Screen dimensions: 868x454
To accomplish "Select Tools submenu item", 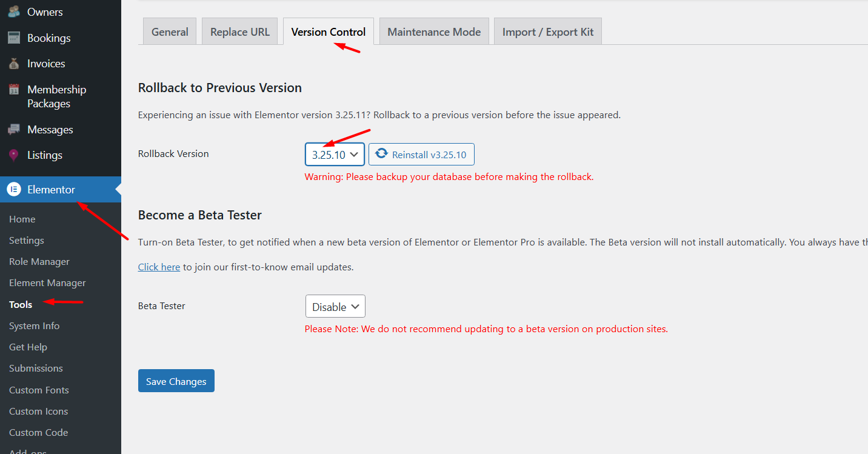I will [x=21, y=304].
